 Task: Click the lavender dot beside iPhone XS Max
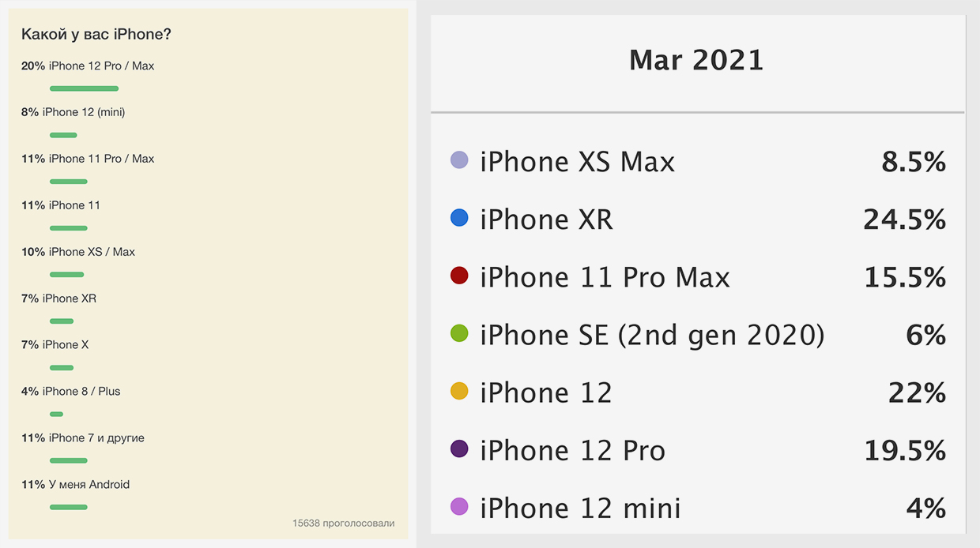point(459,160)
